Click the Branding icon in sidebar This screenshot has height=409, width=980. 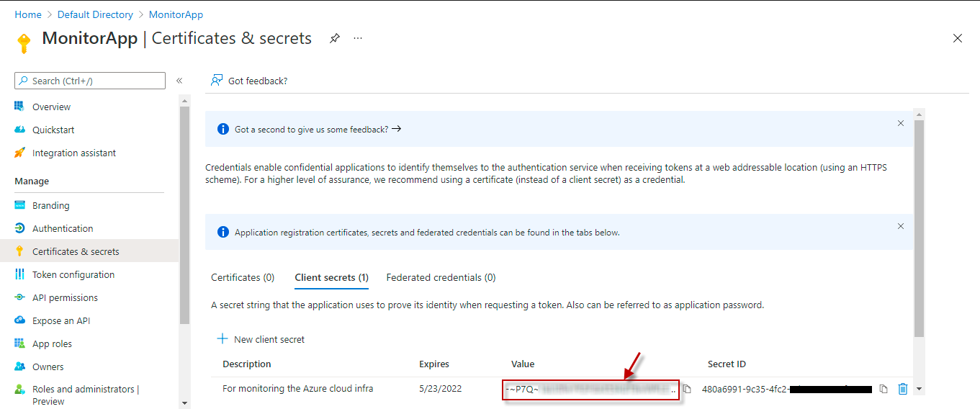(x=19, y=205)
